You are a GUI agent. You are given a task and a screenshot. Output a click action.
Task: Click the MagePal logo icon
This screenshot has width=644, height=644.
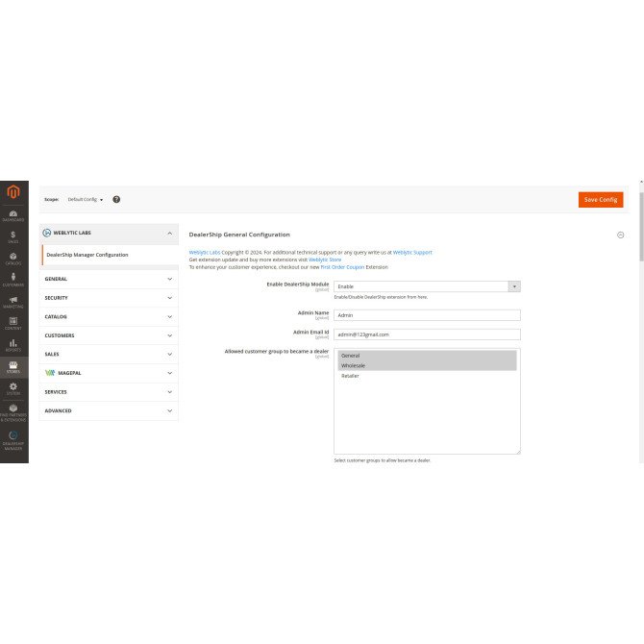50,373
